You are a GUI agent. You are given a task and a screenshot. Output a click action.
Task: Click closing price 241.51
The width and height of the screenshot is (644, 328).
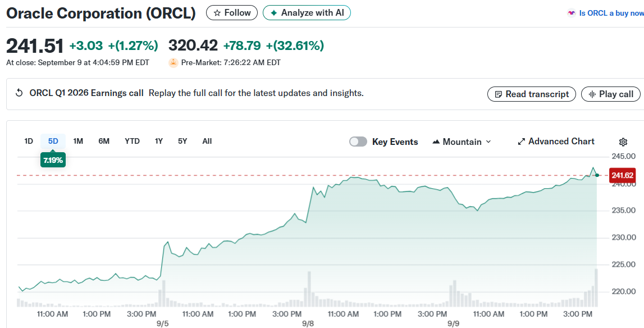tap(35, 45)
